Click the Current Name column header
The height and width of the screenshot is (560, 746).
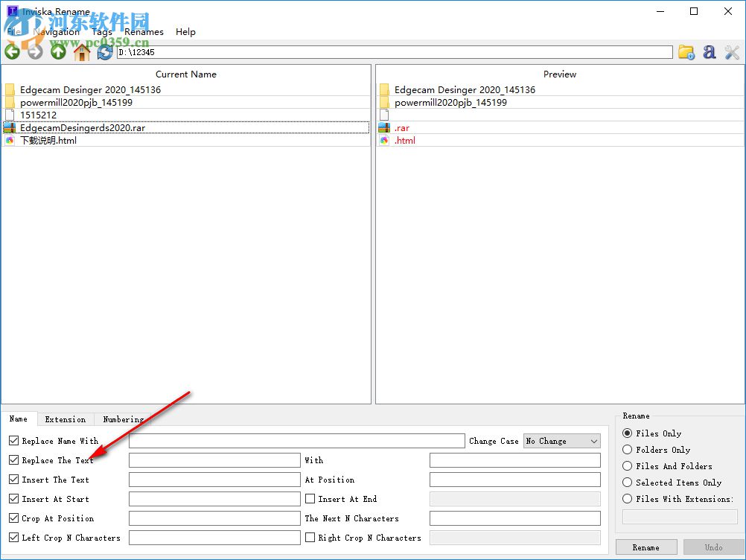coord(186,74)
